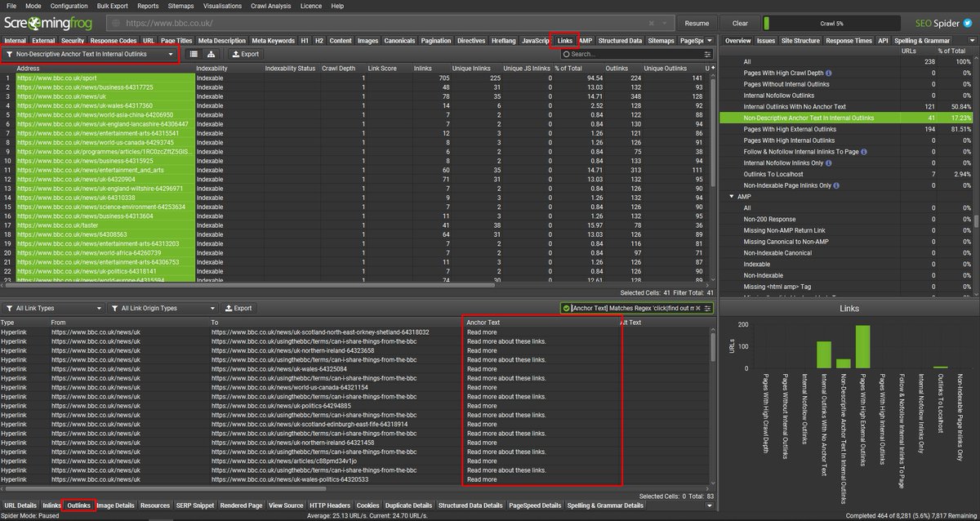Open search filter options icon in upper Search box

coord(707,55)
